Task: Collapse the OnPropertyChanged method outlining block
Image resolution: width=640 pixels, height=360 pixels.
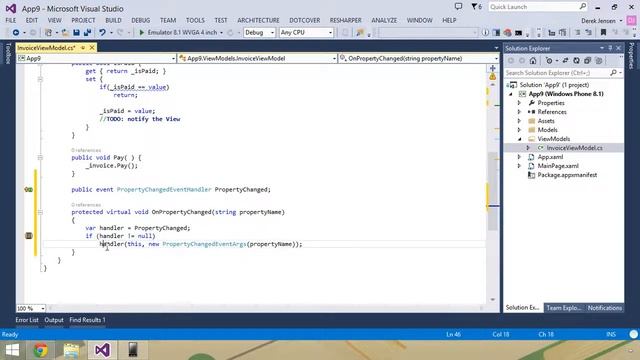Action: click(40, 212)
